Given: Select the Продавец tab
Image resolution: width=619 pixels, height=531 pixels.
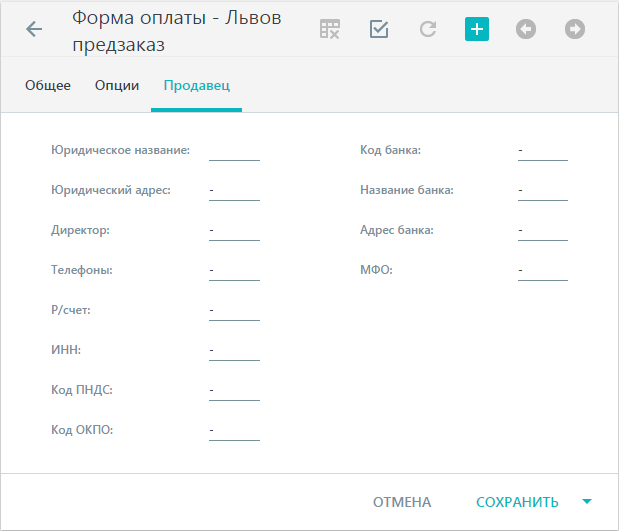Looking at the screenshot, I should (197, 85).
